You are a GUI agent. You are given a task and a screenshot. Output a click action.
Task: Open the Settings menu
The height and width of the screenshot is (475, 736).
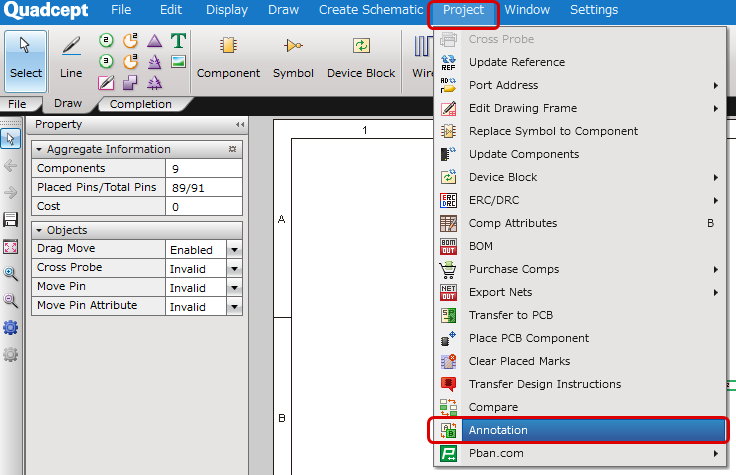point(594,10)
